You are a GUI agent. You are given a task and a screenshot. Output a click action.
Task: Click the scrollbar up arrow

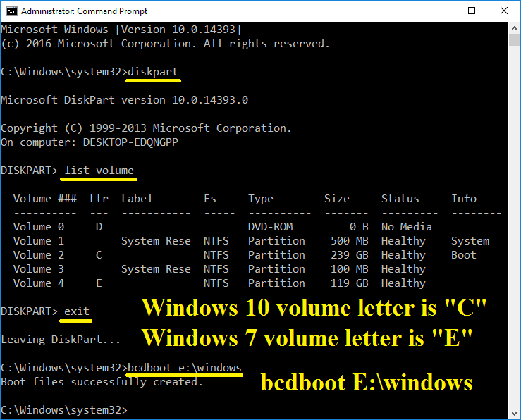click(515, 28)
